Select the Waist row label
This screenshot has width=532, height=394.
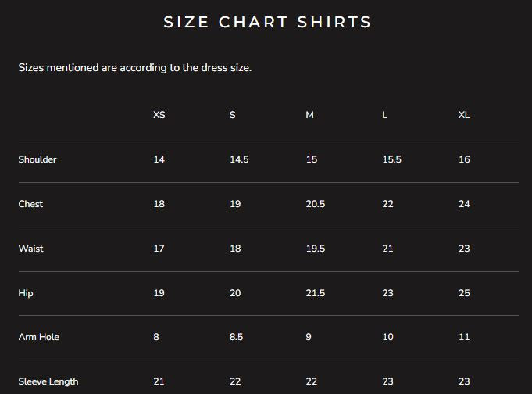31,249
